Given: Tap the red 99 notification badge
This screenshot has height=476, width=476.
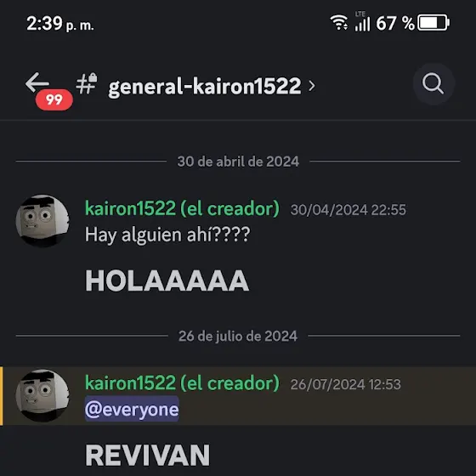Looking at the screenshot, I should click(x=54, y=99).
